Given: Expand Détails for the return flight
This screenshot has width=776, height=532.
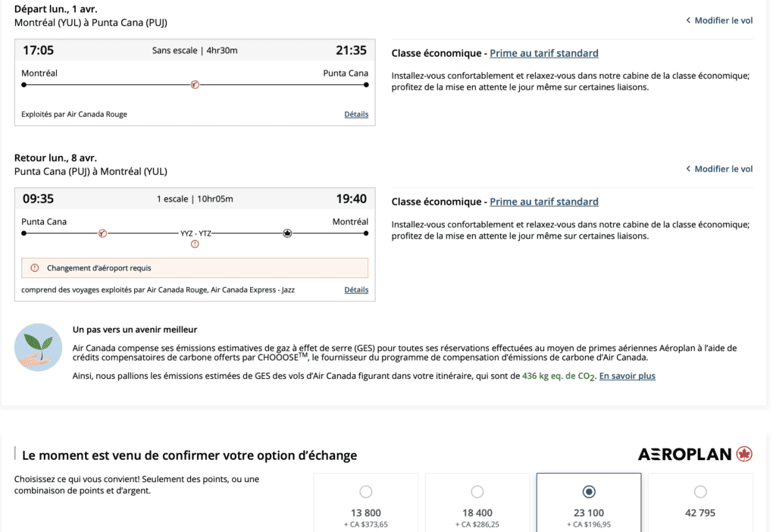Looking at the screenshot, I should coord(356,289).
